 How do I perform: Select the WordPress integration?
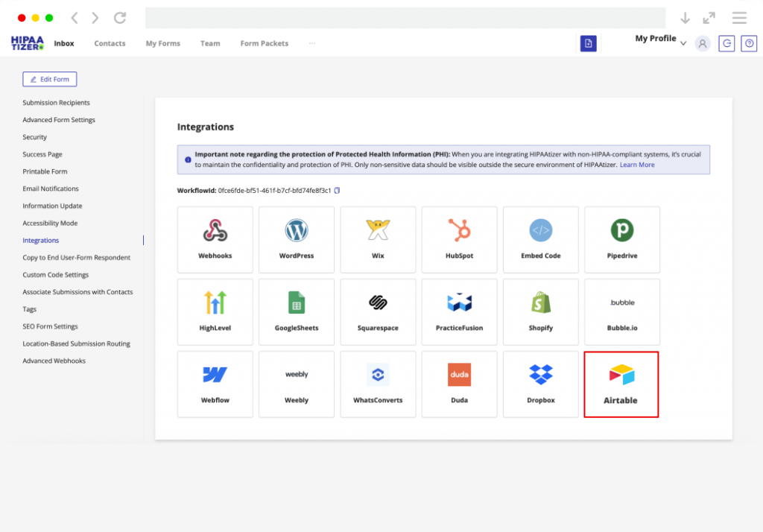[297, 239]
